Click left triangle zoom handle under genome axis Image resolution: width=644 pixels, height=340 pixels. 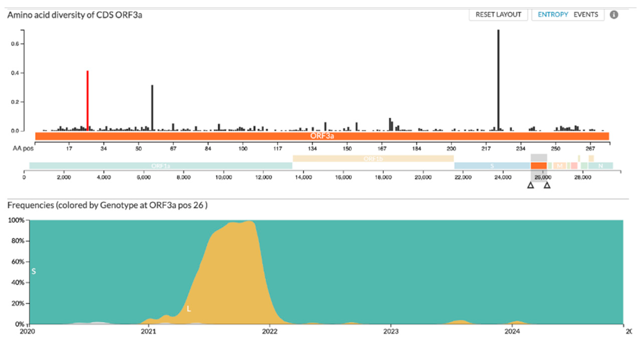(x=530, y=185)
